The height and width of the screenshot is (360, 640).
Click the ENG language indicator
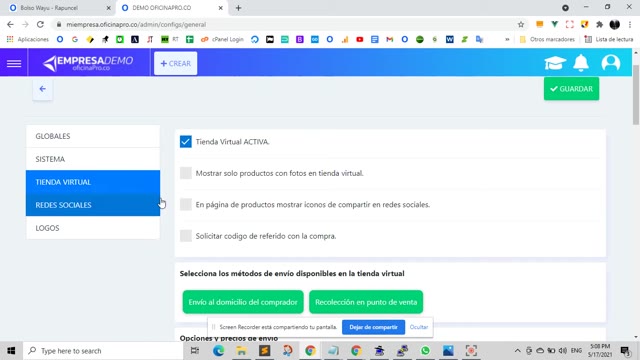coord(576,351)
